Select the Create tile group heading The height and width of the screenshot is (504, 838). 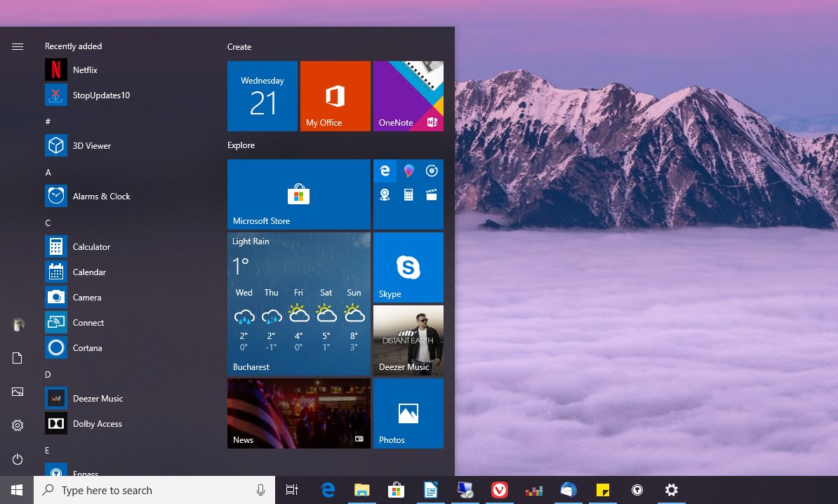click(x=239, y=47)
